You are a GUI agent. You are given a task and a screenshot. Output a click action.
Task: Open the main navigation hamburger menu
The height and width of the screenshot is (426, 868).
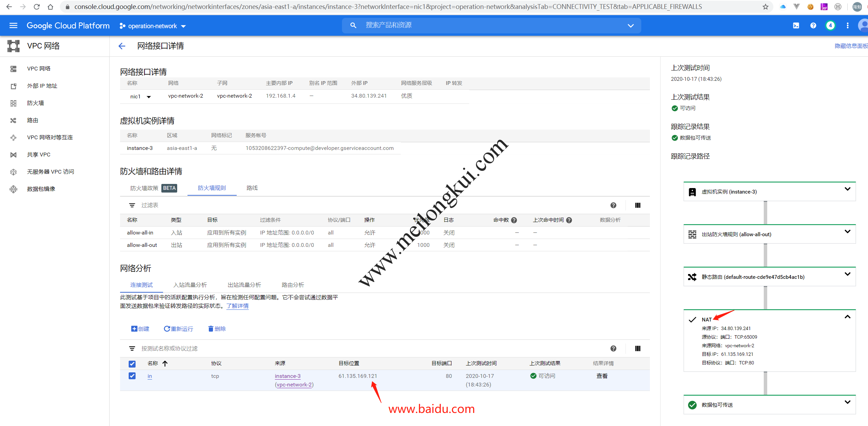13,25
